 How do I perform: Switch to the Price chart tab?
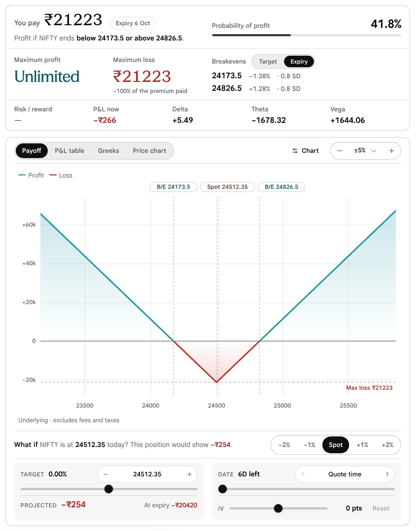pyautogui.click(x=149, y=151)
